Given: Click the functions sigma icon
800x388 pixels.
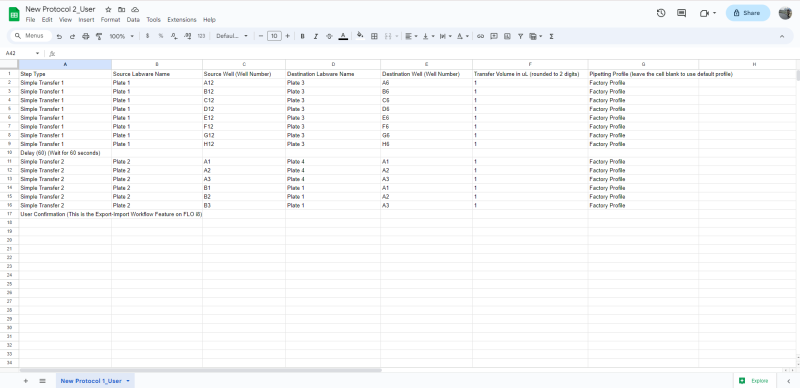Looking at the screenshot, I should tap(552, 36).
